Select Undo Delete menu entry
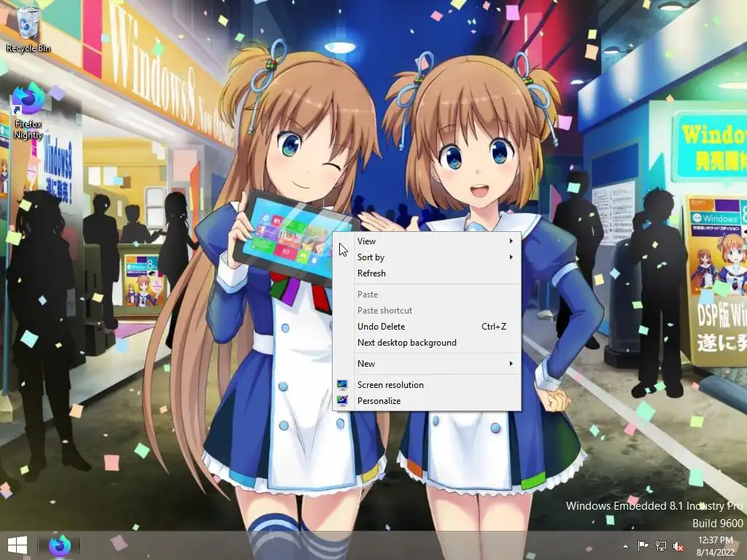Screen dimensions: 747x560 point(426,327)
